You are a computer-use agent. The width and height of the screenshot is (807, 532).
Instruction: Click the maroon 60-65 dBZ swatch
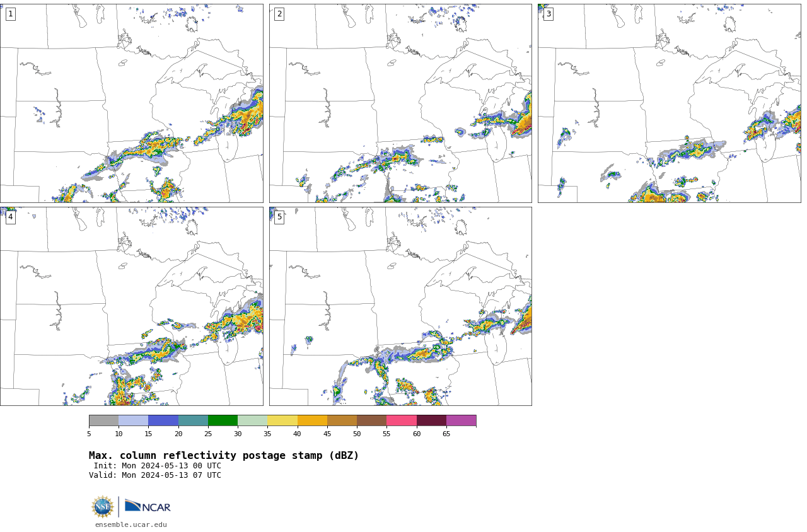[431, 420]
